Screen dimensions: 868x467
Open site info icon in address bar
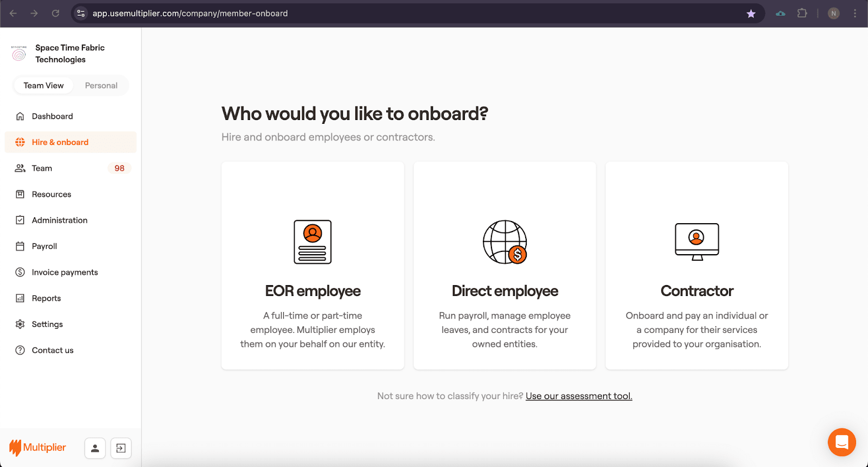click(x=81, y=14)
